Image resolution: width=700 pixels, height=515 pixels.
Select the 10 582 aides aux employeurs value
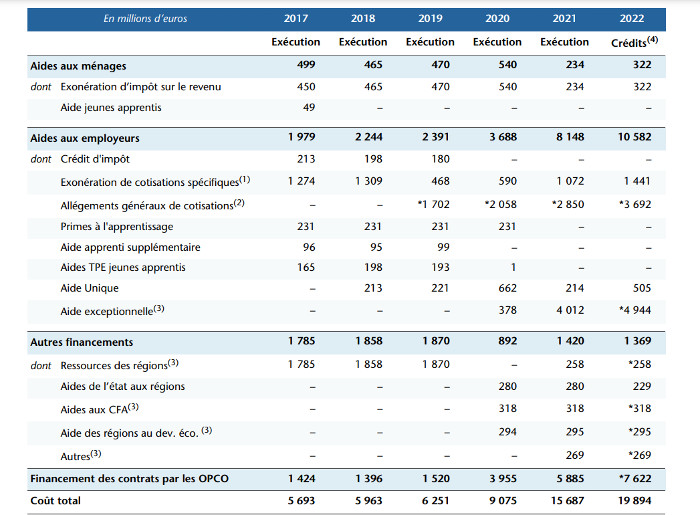634,138
